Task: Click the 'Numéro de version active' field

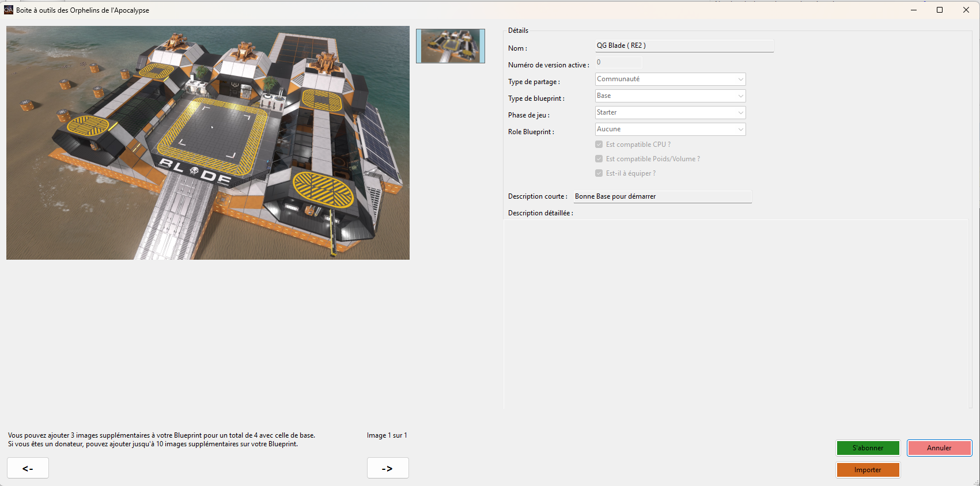Action: [x=618, y=62]
